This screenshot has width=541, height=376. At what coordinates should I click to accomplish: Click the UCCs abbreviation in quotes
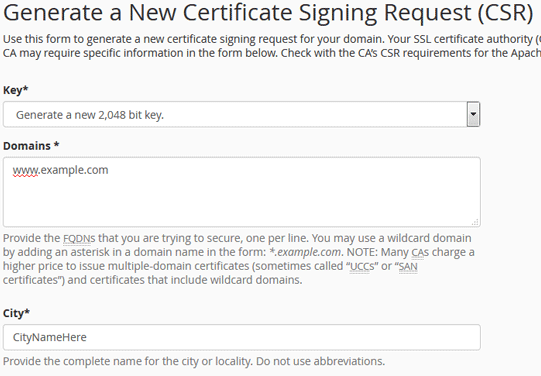coord(362,267)
